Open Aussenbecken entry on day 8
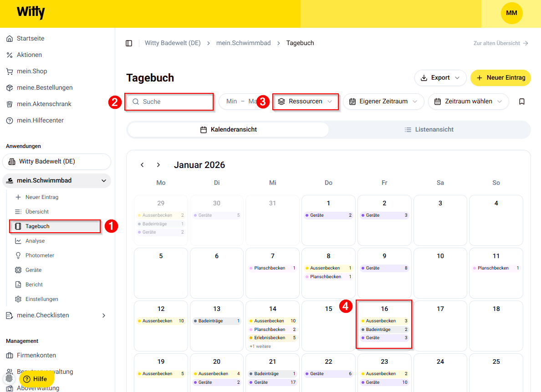541x392 pixels. pos(328,268)
